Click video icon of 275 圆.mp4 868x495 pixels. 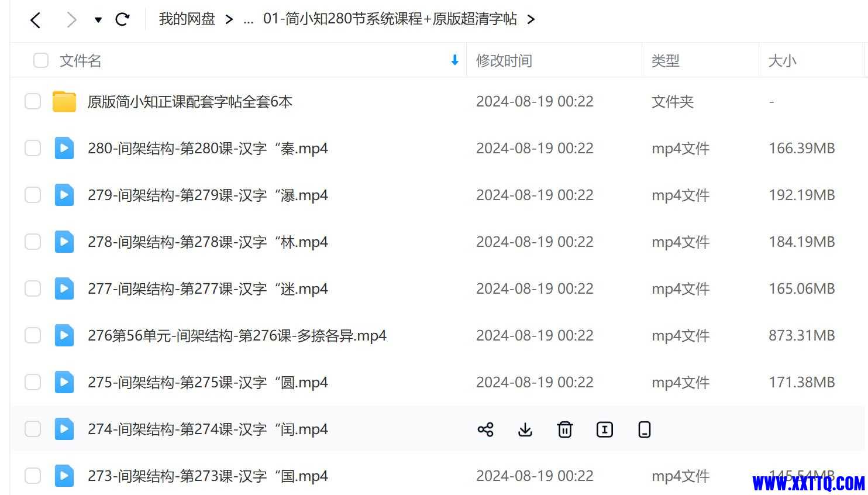point(64,382)
